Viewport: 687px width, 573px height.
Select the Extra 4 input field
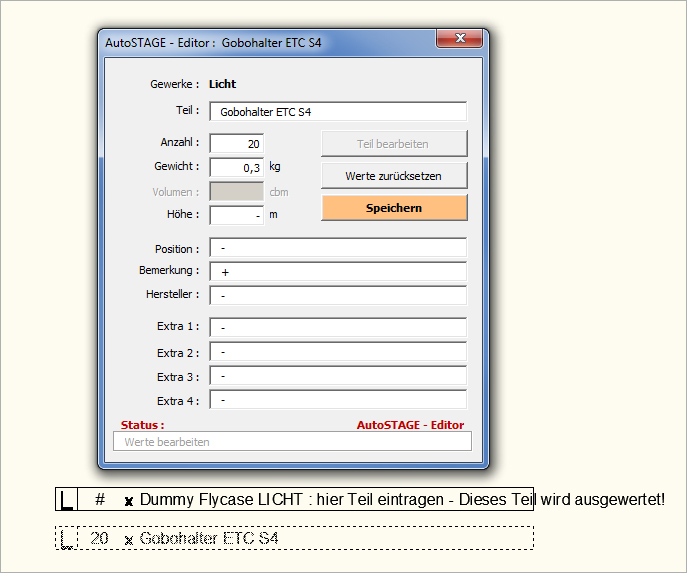click(337, 401)
